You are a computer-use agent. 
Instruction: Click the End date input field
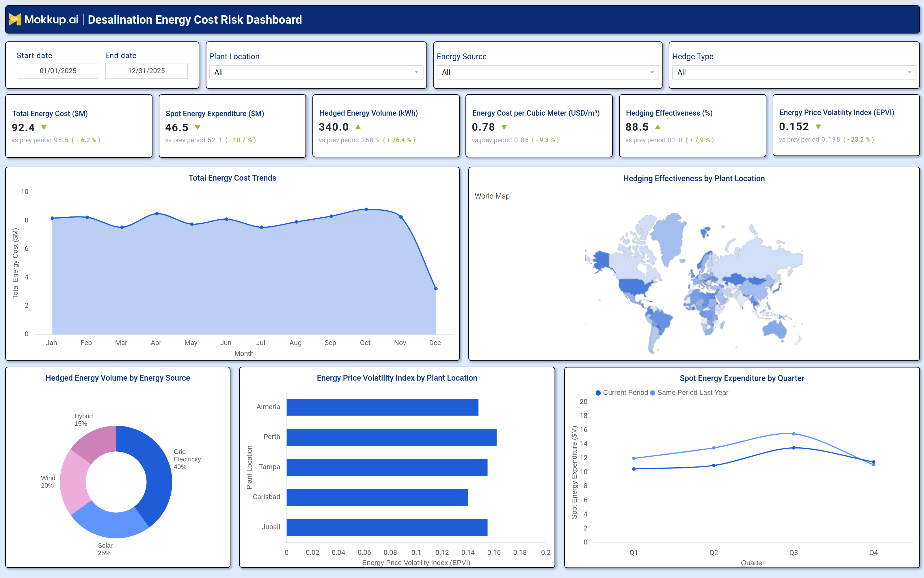pos(146,71)
